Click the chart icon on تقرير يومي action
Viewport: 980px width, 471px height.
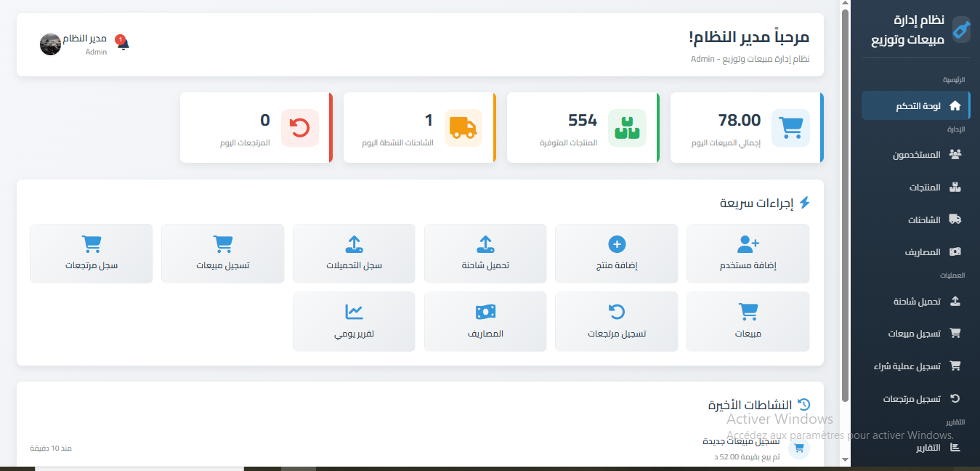point(354,313)
